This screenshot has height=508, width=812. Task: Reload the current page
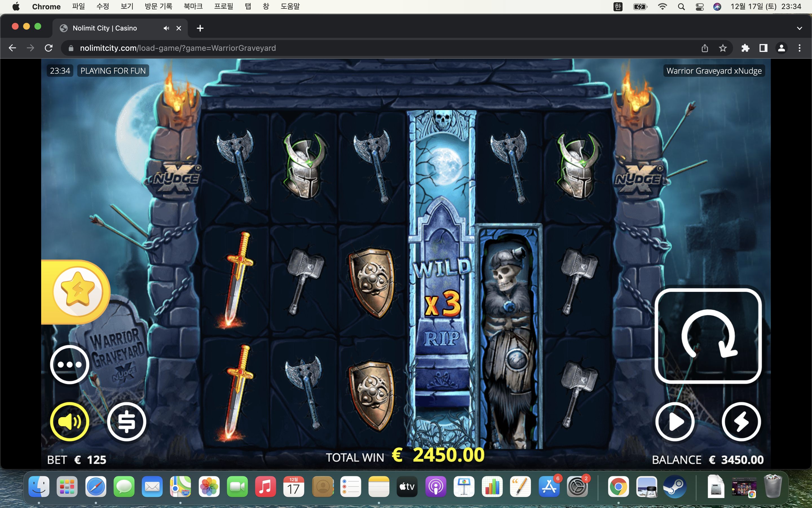[x=49, y=48]
